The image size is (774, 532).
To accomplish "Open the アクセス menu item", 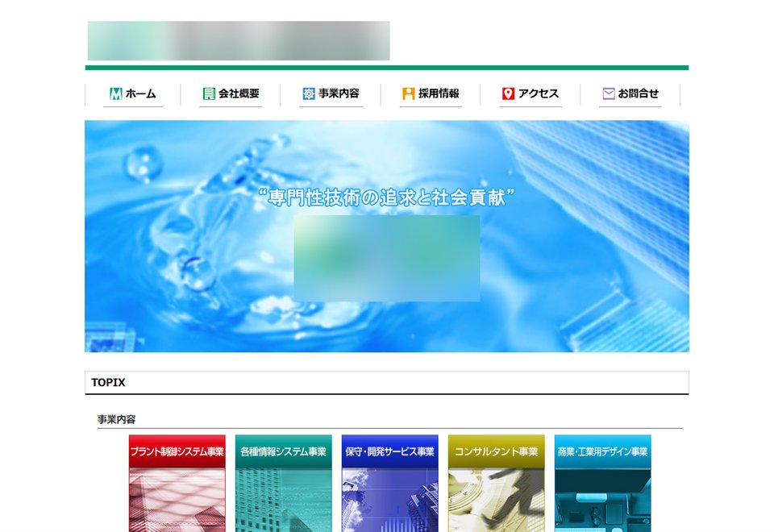I will click(x=531, y=94).
